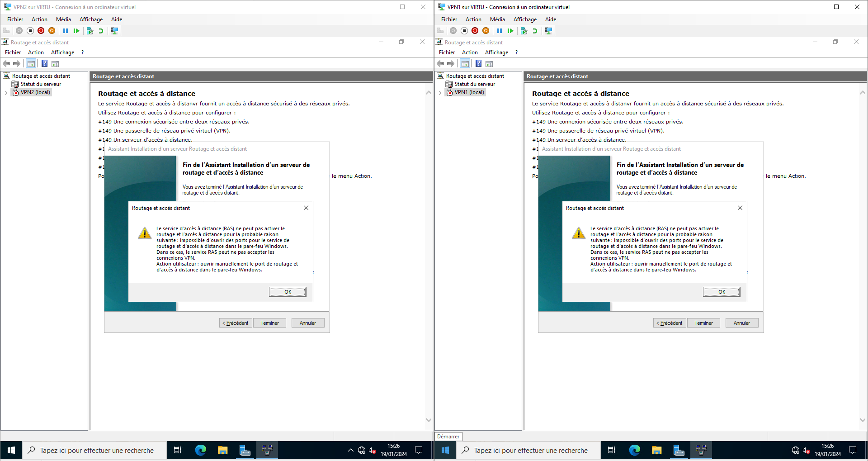The height and width of the screenshot is (461, 868).
Task: Click Turn Off (black square) icon in VPN2 toolbar
Action: [30, 31]
